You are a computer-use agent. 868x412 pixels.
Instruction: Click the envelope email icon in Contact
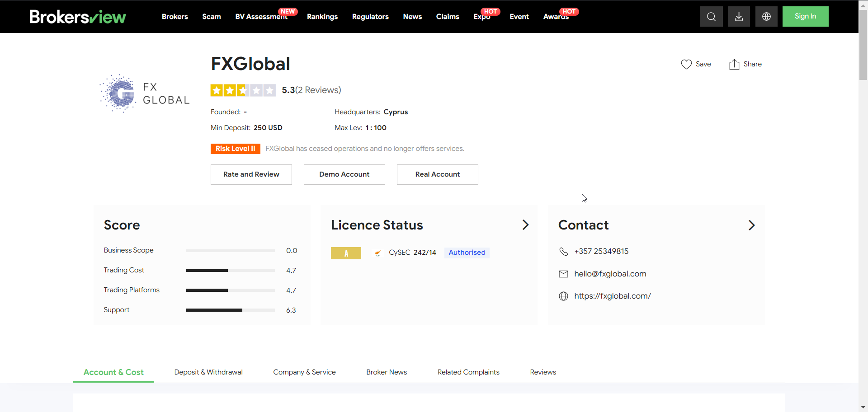tap(563, 274)
